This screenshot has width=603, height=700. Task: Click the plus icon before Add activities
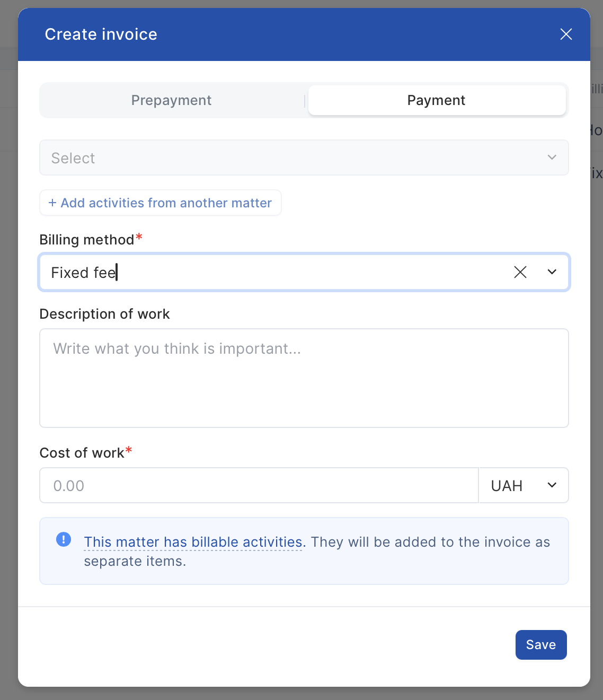pos(52,203)
